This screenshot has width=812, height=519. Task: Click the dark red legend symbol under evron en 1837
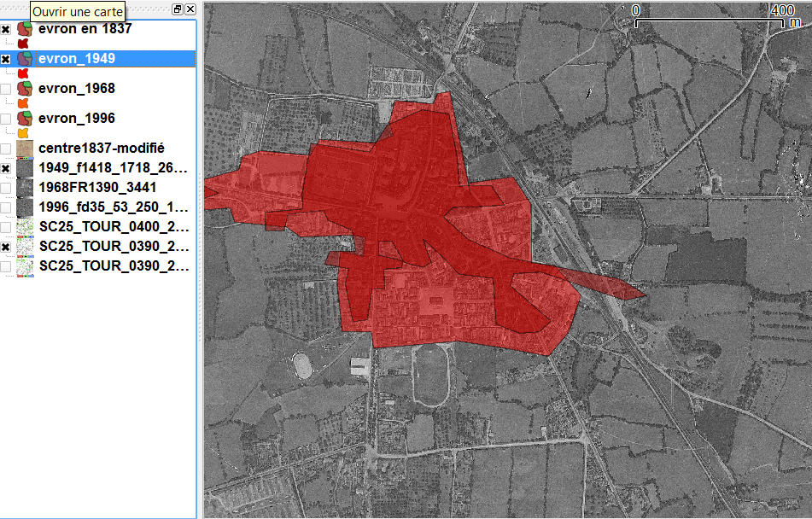click(x=23, y=44)
